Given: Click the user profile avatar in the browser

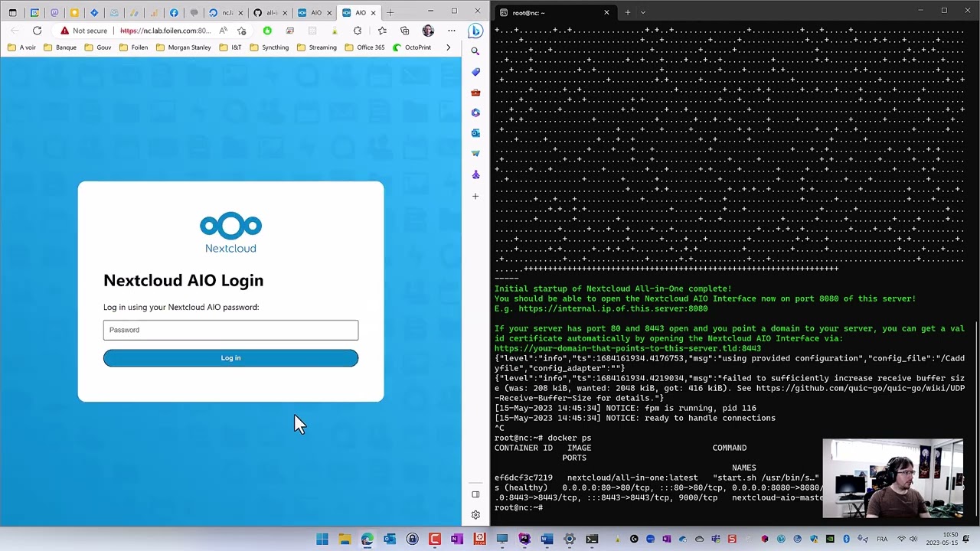Looking at the screenshot, I should (428, 31).
